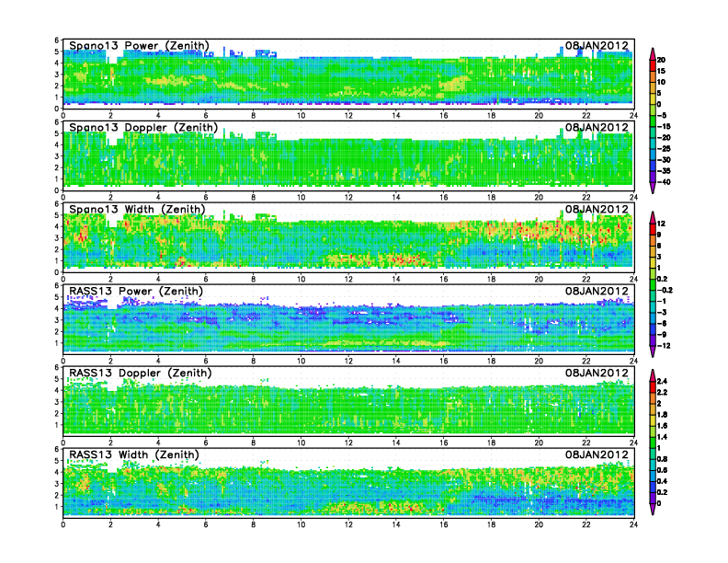728x563 pixels.
Task: Select the 08JAN2012 date in RASS13 Doppler panel
Action: click(x=597, y=373)
